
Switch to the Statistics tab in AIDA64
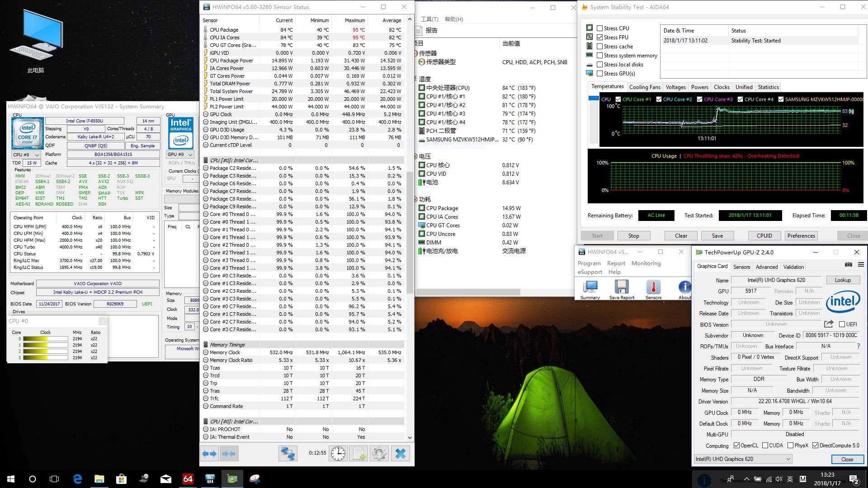click(x=768, y=87)
